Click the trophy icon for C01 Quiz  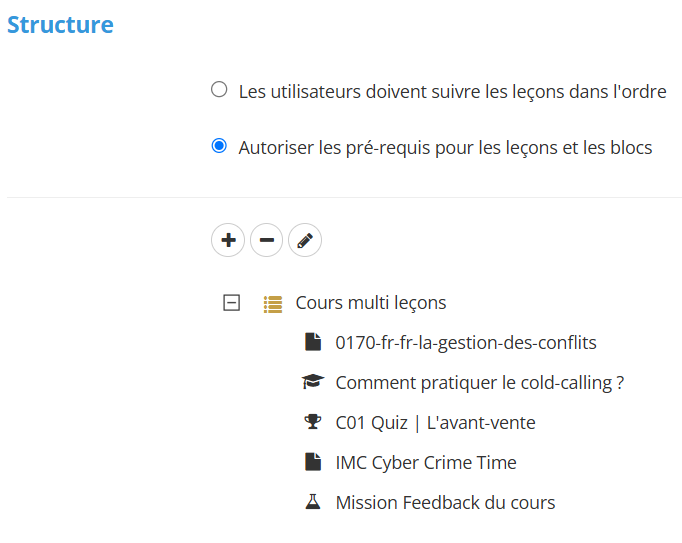(x=313, y=422)
